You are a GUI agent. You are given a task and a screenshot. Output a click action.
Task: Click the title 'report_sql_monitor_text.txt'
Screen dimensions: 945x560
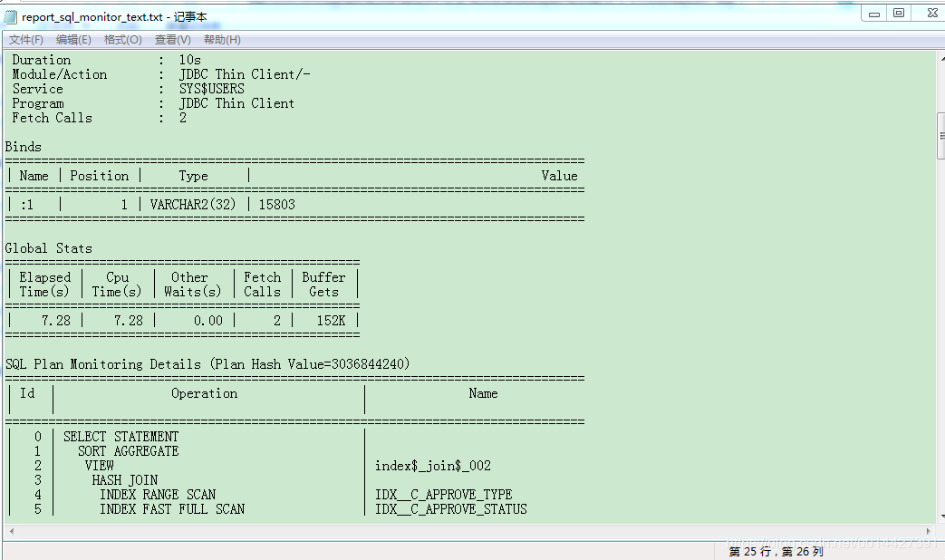point(92,17)
